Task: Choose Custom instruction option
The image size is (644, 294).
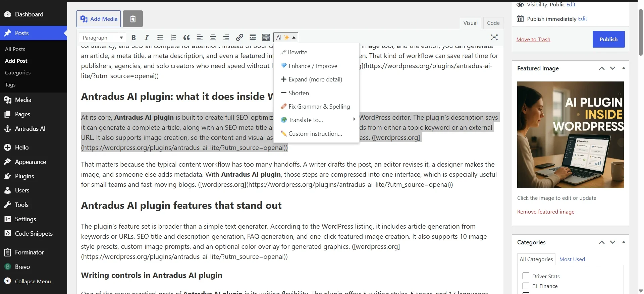Action: coord(316,134)
